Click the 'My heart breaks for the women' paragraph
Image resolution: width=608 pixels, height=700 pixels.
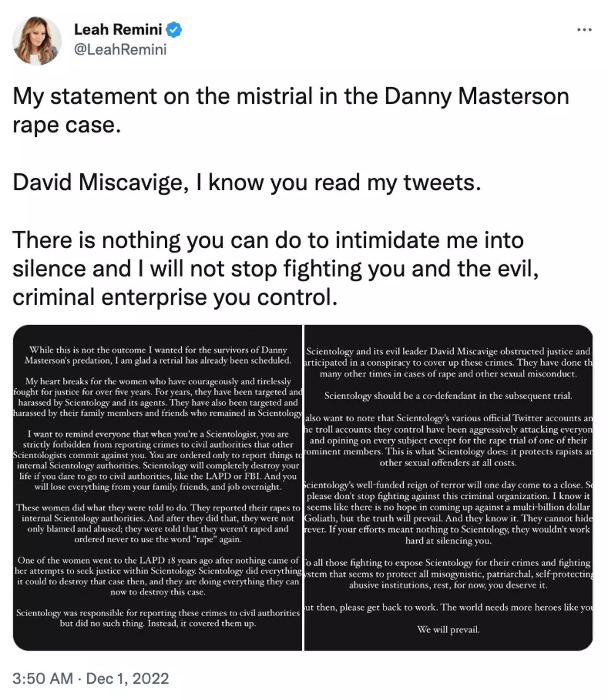point(157,397)
